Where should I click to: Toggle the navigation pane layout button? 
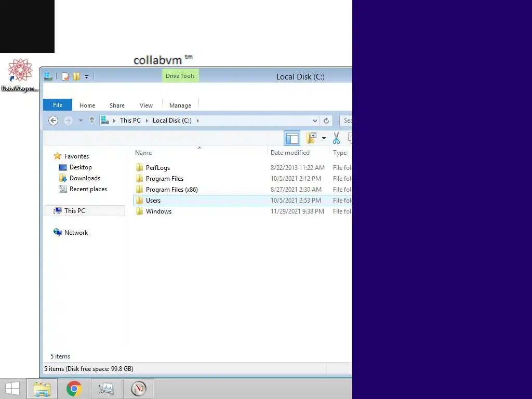click(292, 138)
